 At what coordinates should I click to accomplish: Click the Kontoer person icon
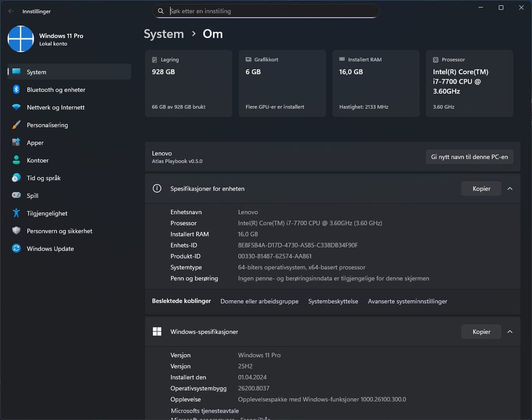click(x=16, y=161)
